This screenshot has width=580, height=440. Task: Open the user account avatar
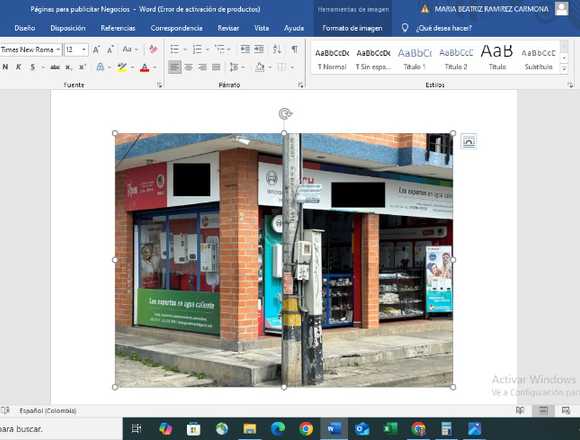tap(561, 8)
